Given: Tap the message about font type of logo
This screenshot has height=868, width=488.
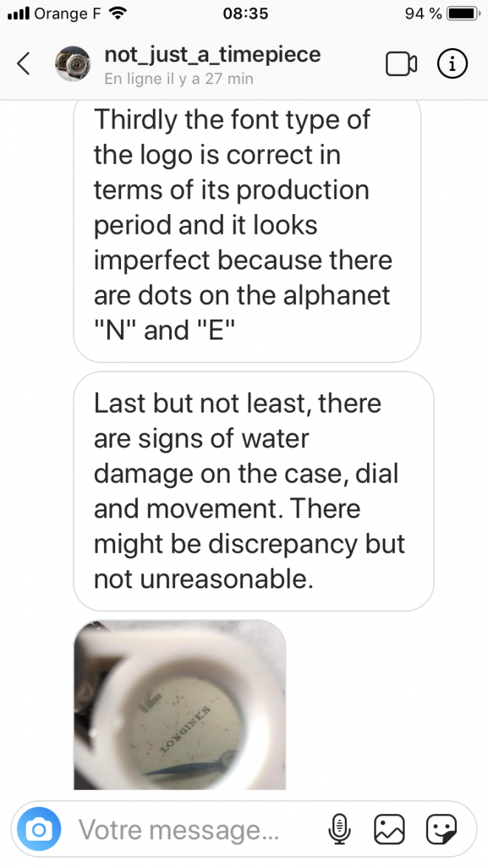Looking at the screenshot, I should click(x=247, y=230).
